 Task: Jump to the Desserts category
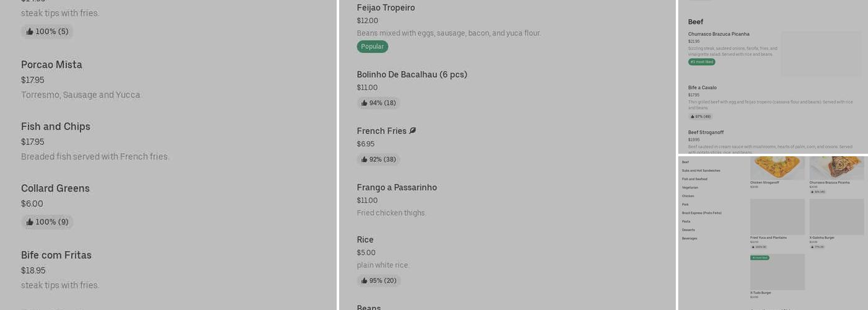[x=688, y=230]
